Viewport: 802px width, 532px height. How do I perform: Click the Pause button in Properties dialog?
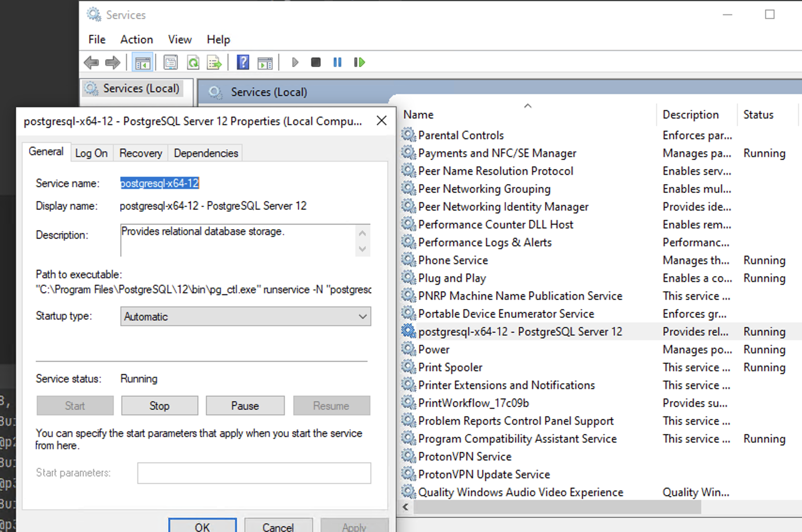(245, 406)
